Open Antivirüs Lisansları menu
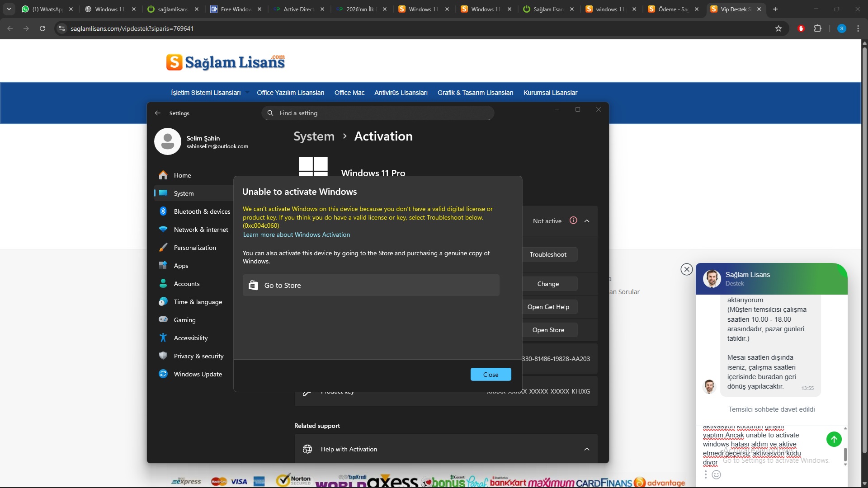Image resolution: width=868 pixels, height=488 pixels. click(x=401, y=93)
